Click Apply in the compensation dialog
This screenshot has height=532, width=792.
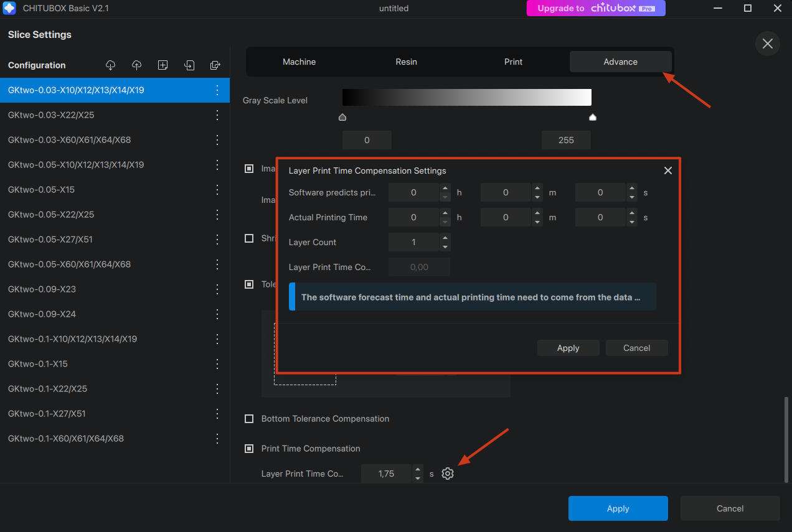568,348
